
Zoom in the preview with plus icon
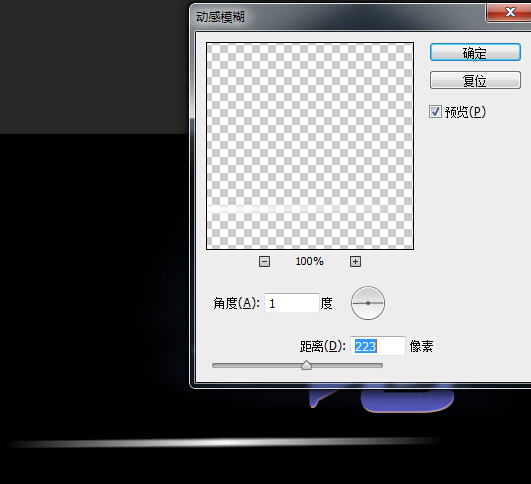355,261
